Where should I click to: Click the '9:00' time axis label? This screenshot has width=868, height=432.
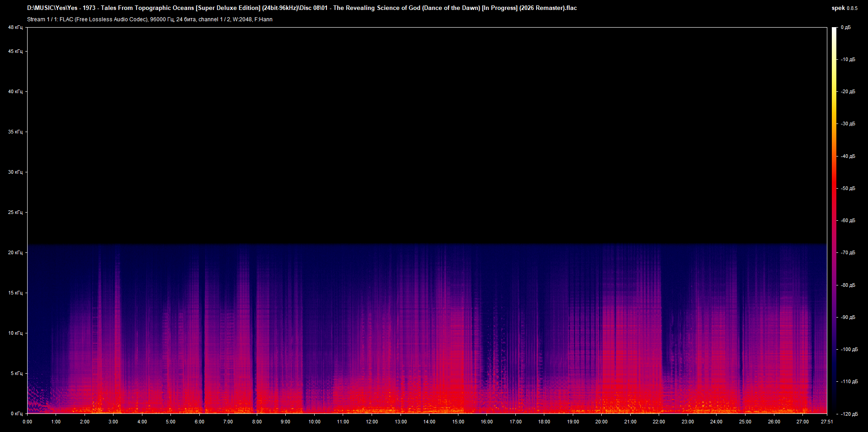tap(285, 422)
